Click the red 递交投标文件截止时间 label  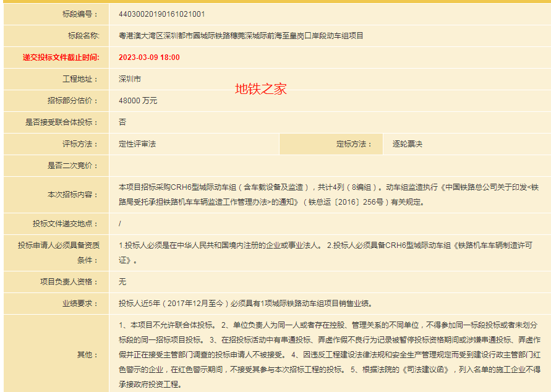[61, 58]
